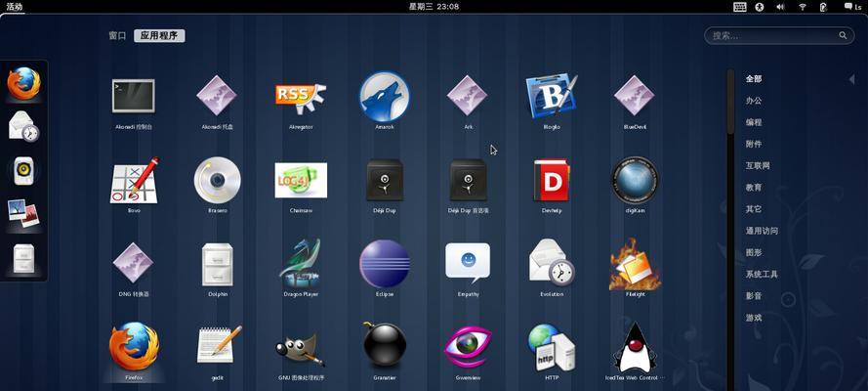
Task: Open the Wi-Fi network indicator
Action: 803,7
